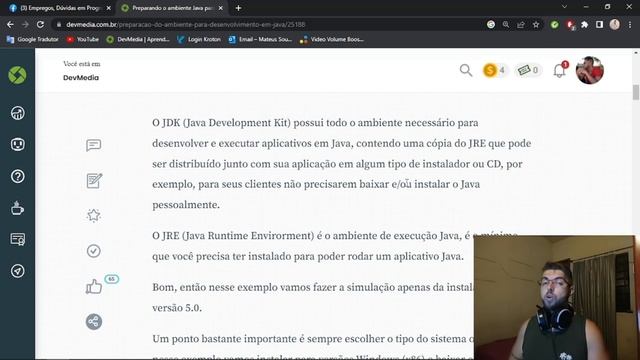Open the site search magnifier
The height and width of the screenshot is (360, 640).
(x=466, y=71)
